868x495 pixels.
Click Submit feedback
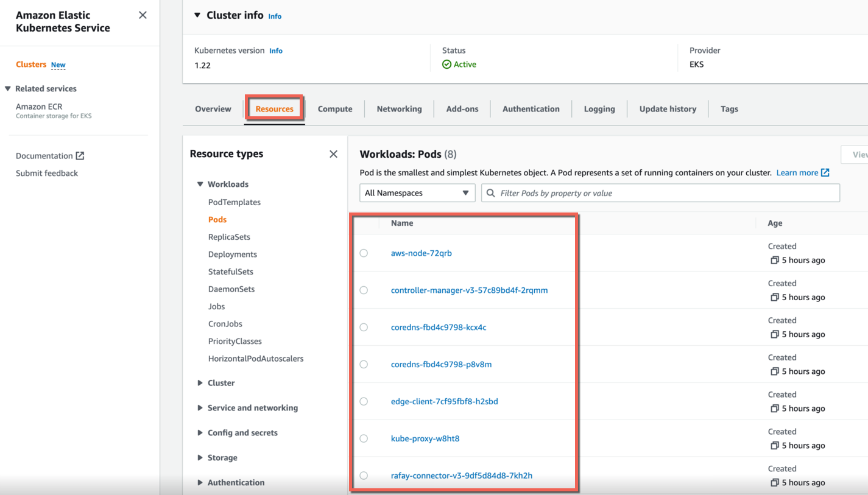pos(47,174)
